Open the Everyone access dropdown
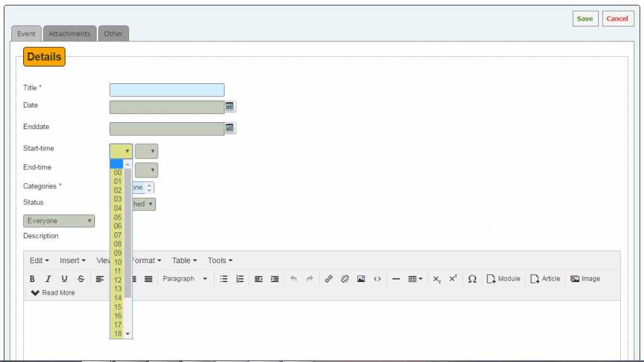The height and width of the screenshot is (362, 644). [x=59, y=221]
